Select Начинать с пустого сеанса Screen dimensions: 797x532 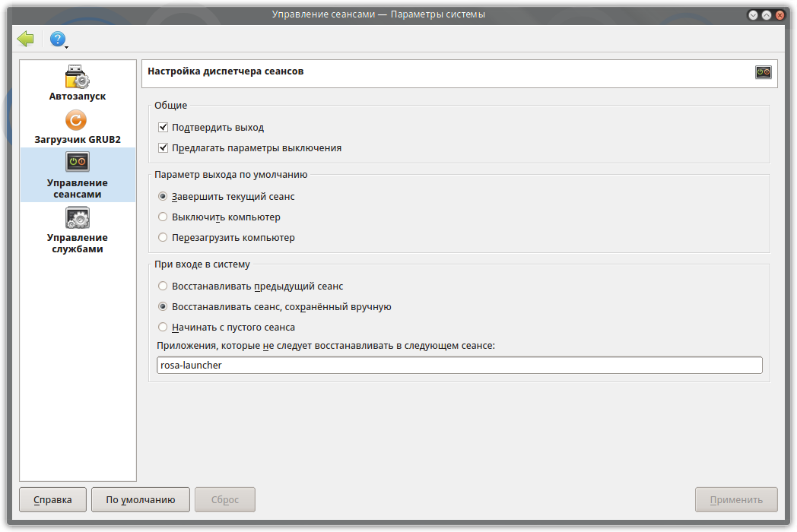[x=163, y=328]
